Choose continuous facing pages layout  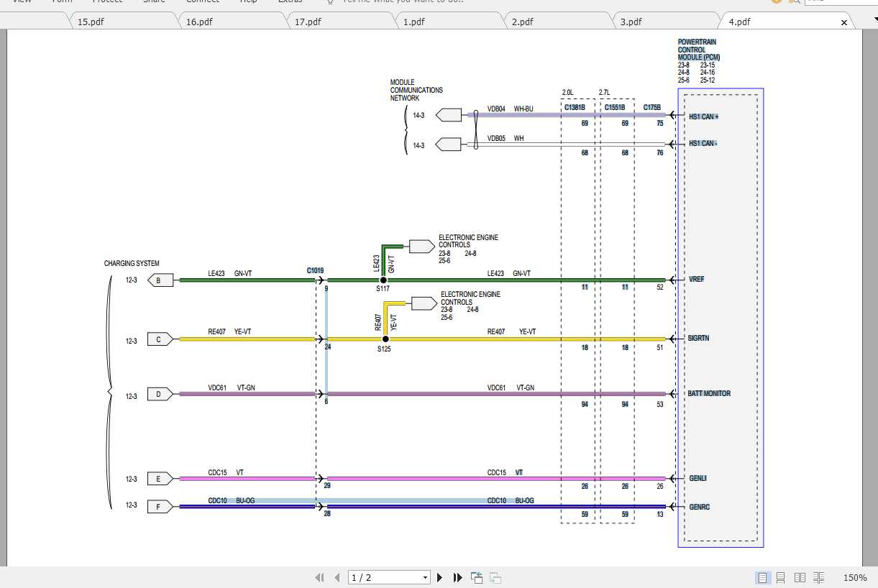tap(818, 577)
